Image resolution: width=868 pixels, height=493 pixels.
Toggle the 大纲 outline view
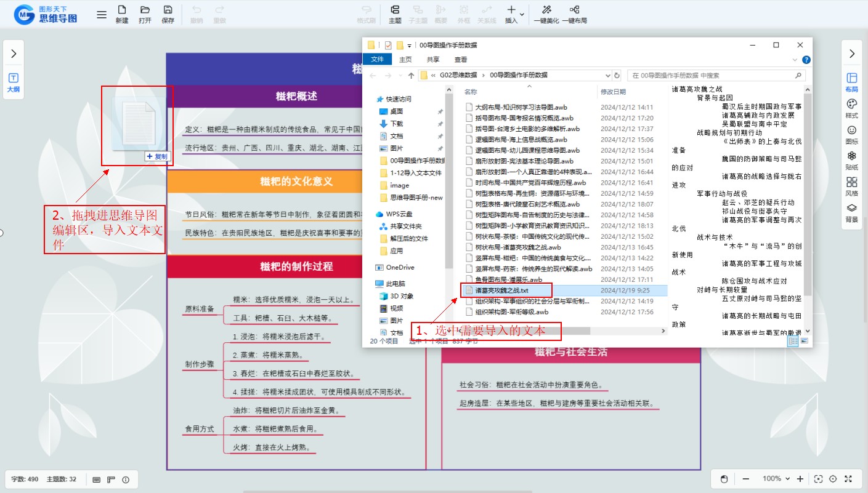pos(14,82)
